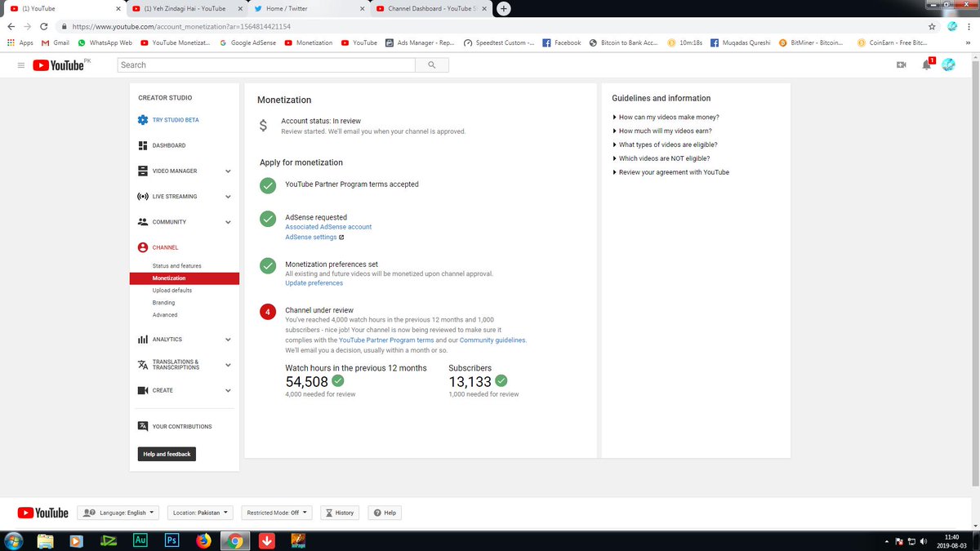
Task: Open the Facebook bookmark
Action: tap(562, 42)
